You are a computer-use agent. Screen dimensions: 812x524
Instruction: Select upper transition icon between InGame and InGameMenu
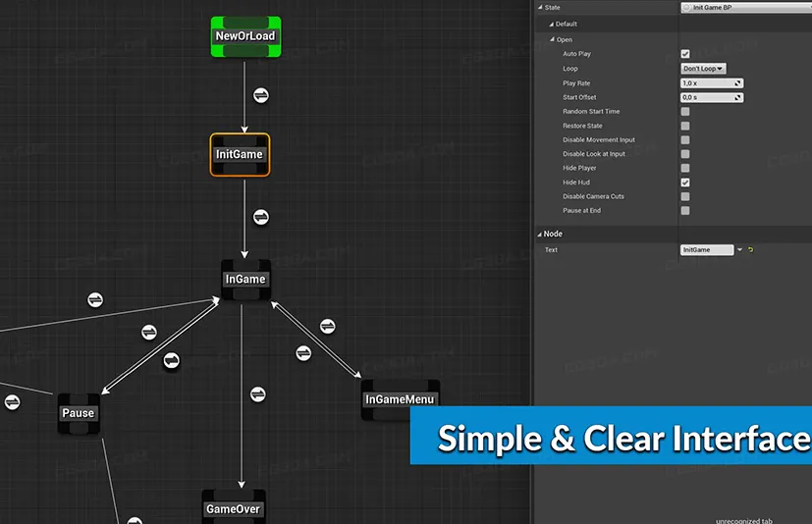pos(327,326)
